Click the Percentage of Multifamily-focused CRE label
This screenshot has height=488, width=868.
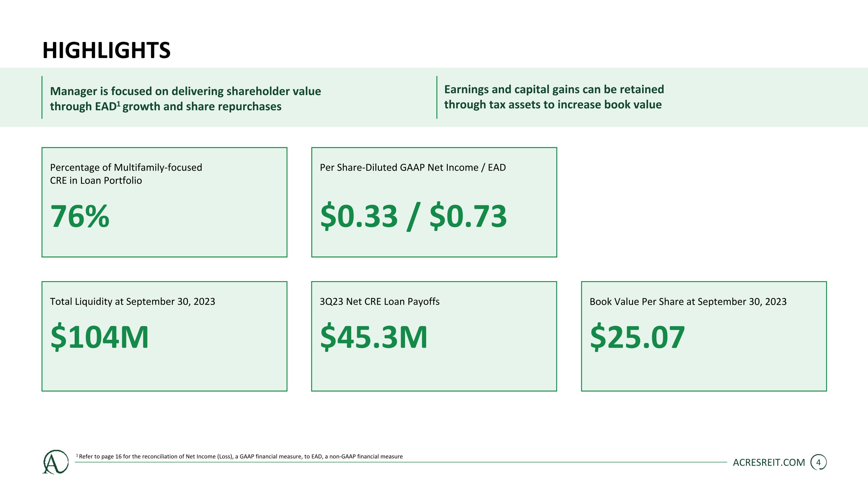coord(126,174)
